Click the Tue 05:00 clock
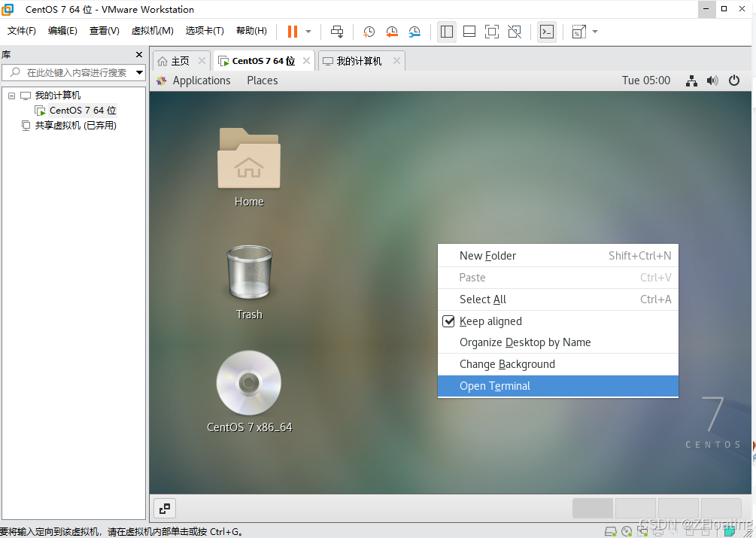Screen dimensions: 756x538 coord(646,81)
